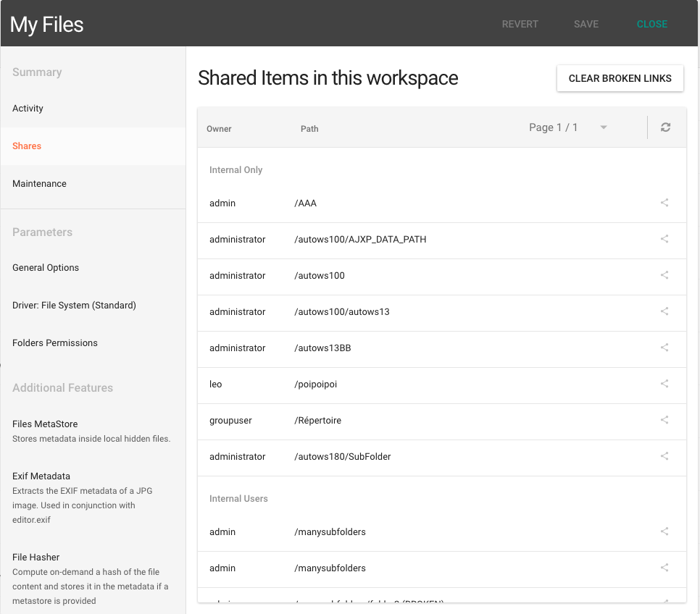
Task: Open the share icon on the /autows100/autows13 row
Action: (x=664, y=311)
